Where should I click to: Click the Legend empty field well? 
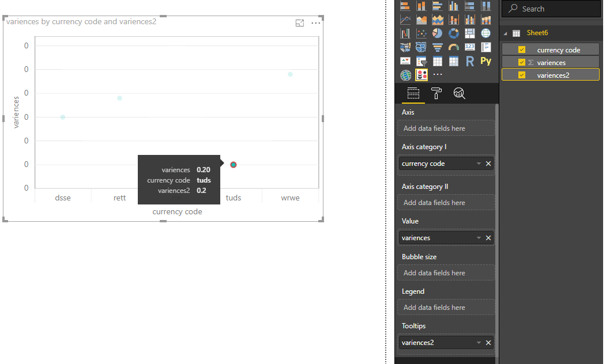(446, 308)
